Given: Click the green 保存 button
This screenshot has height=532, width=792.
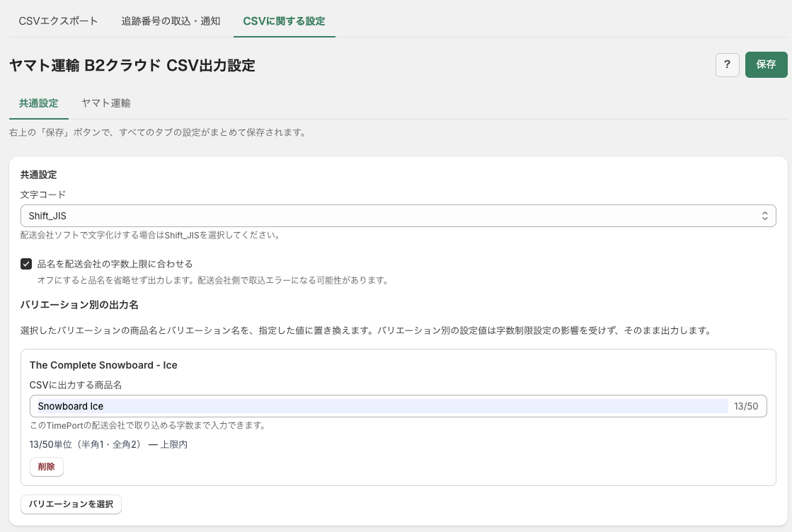Looking at the screenshot, I should point(766,64).
